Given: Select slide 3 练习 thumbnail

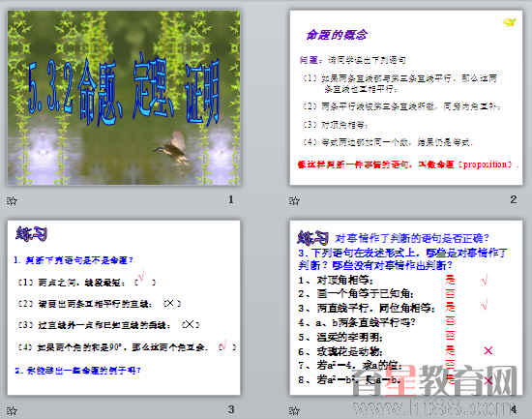Looking at the screenshot, I should click(124, 308).
